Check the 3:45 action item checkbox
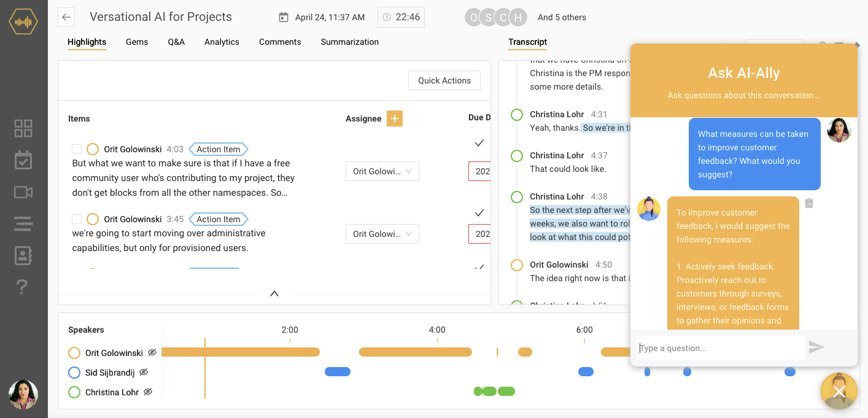868x418 pixels. tap(77, 219)
